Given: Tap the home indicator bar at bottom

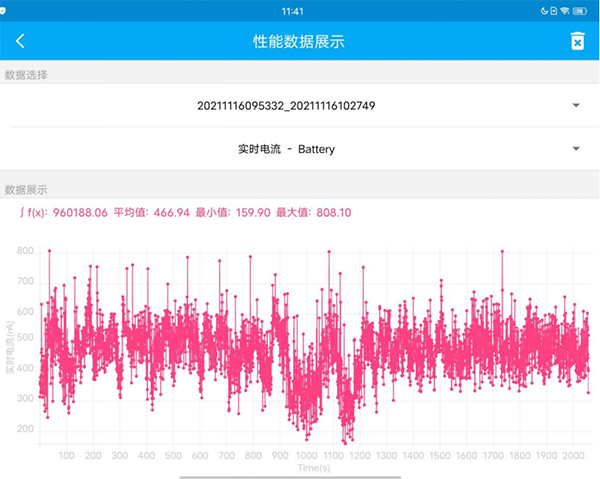Looking at the screenshot, I should [299, 475].
